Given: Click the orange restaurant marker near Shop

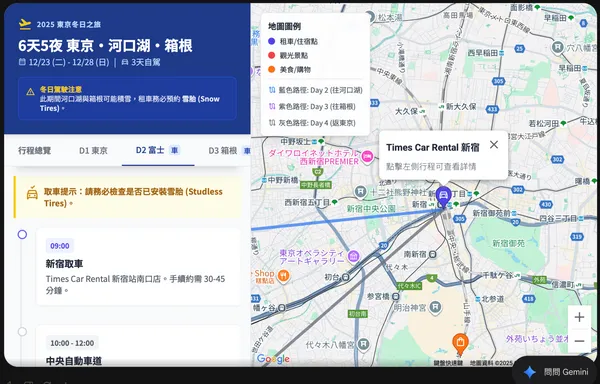Looking at the screenshot, I should pos(283,275).
